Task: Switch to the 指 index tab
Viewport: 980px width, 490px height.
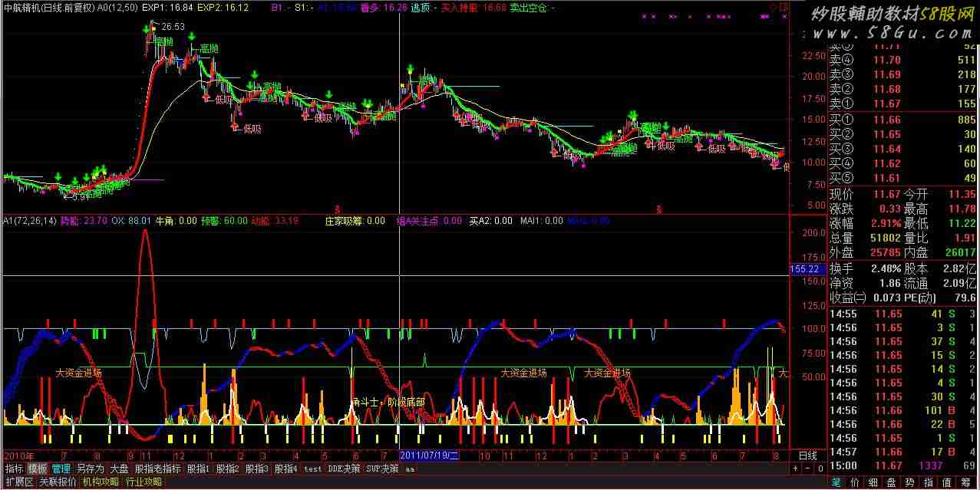Action: [x=929, y=482]
